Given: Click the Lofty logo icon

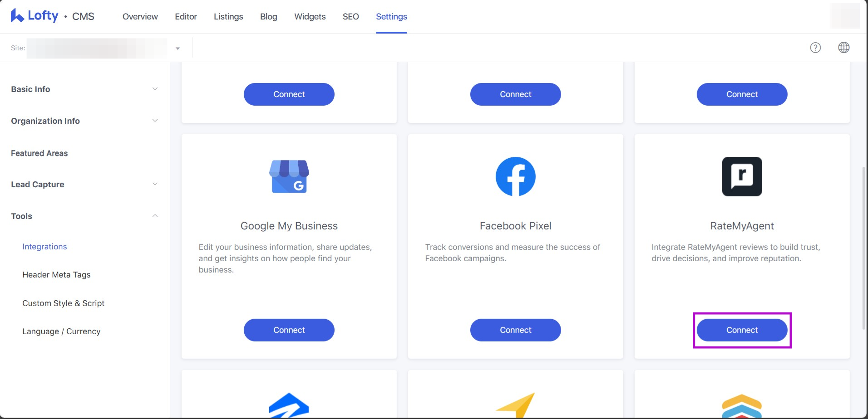Looking at the screenshot, I should click(17, 16).
